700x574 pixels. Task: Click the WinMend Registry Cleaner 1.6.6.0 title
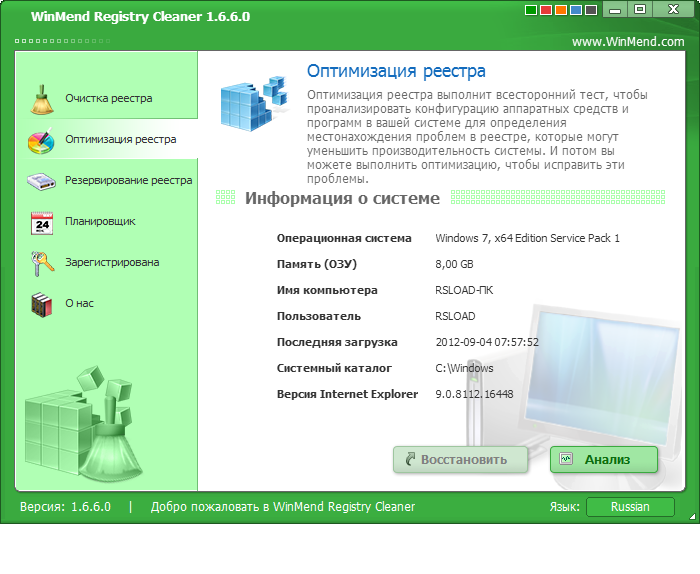tap(140, 17)
